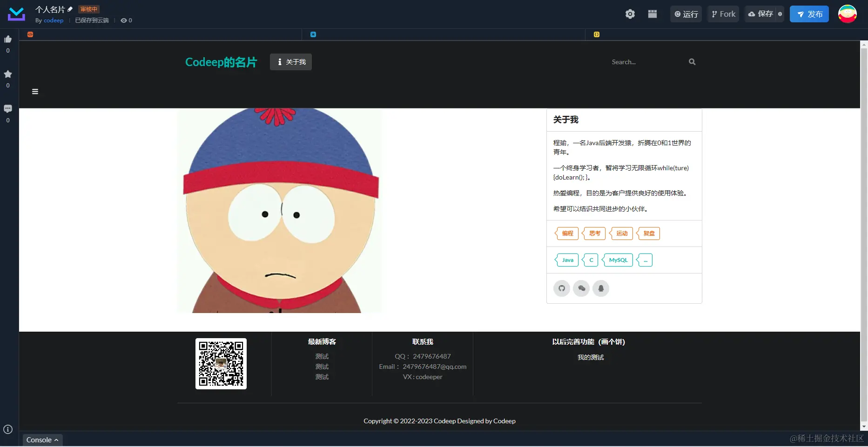
Task: Click the QR code image
Action: click(x=221, y=364)
